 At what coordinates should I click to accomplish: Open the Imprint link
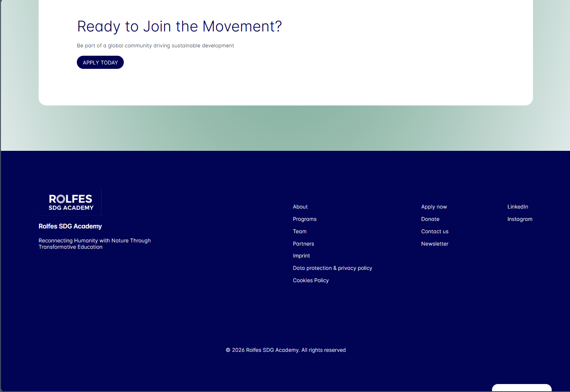pyautogui.click(x=301, y=256)
